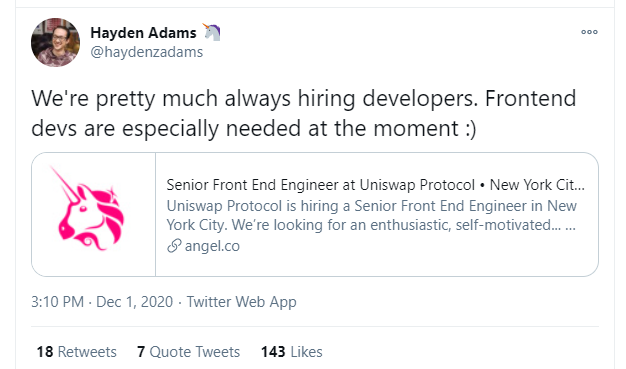View the 18 Retweets list

[77, 352]
